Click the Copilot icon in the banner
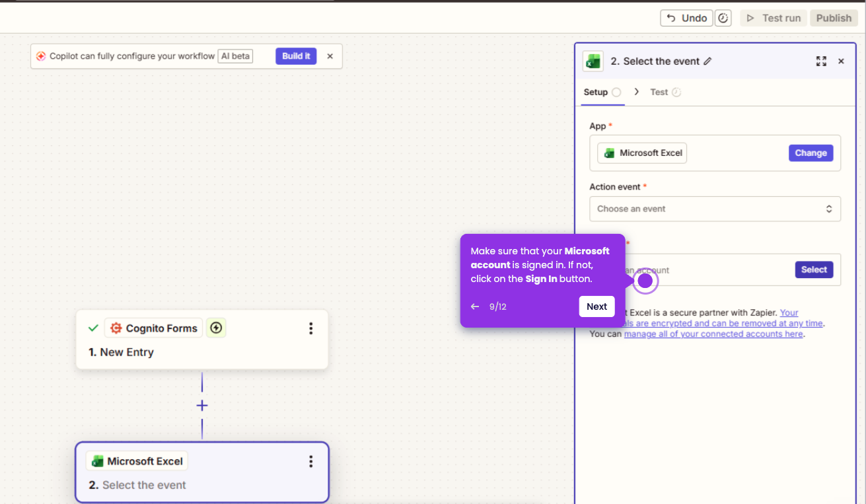Screen dimensions: 866x504 click(x=41, y=56)
